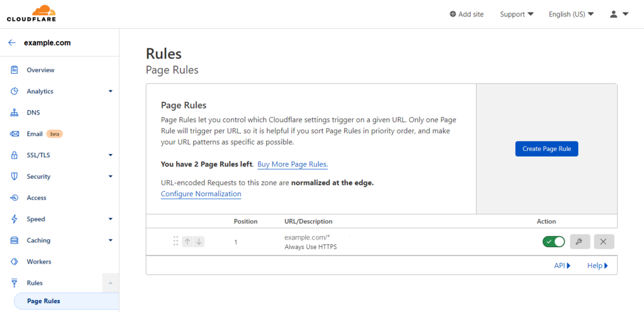Disable the Always Use HTTPS rule toggle
644x312 pixels.
pyautogui.click(x=553, y=242)
